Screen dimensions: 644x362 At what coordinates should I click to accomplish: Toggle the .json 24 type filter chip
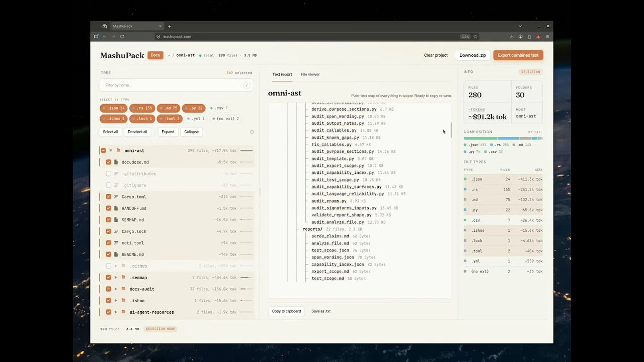tap(114, 108)
